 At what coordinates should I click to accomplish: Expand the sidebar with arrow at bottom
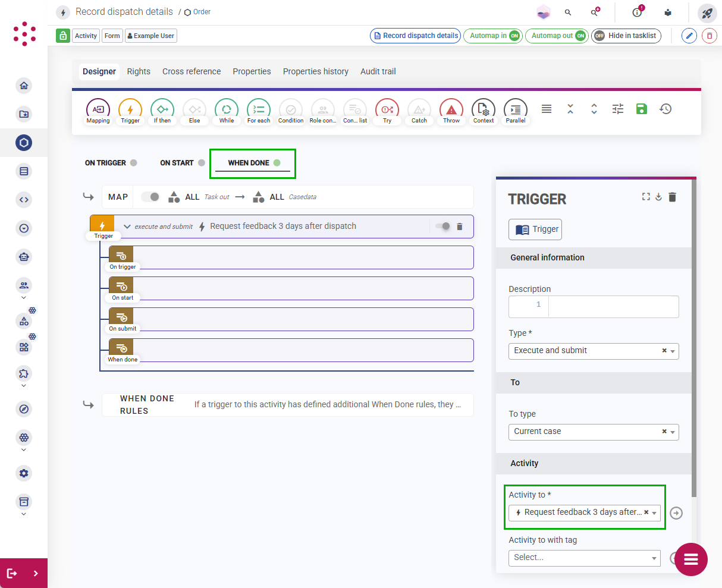point(36,574)
